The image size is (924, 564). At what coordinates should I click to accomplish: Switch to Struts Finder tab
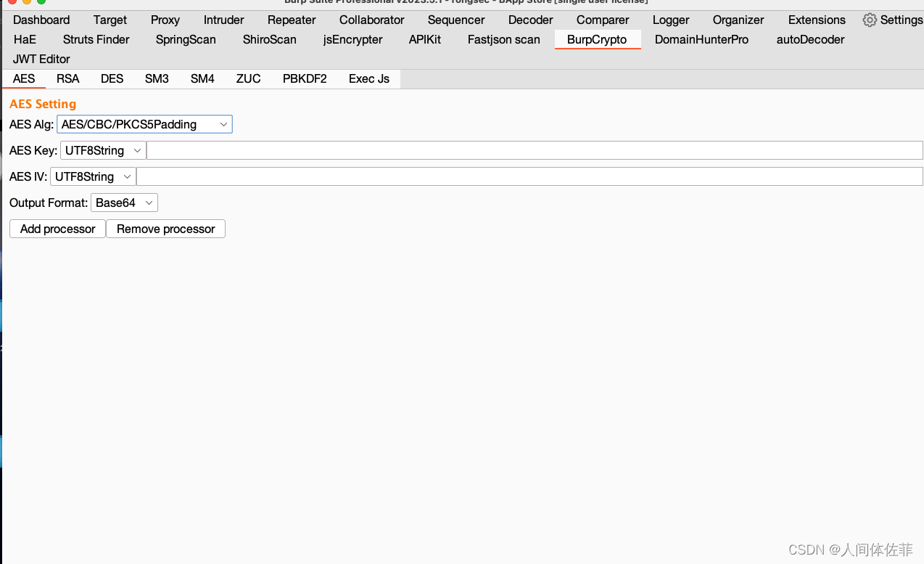click(x=96, y=39)
